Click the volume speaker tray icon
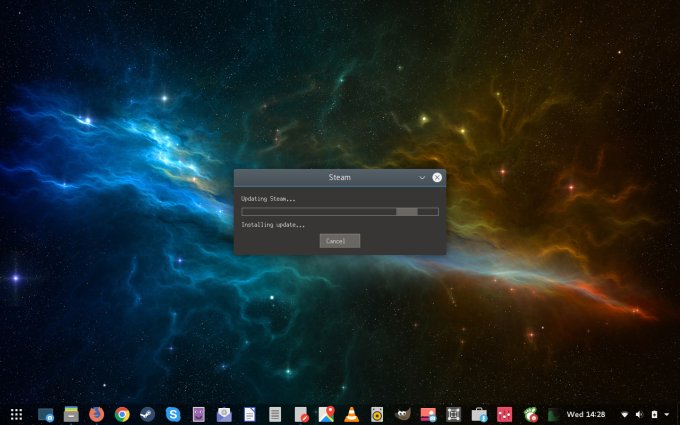 point(639,415)
